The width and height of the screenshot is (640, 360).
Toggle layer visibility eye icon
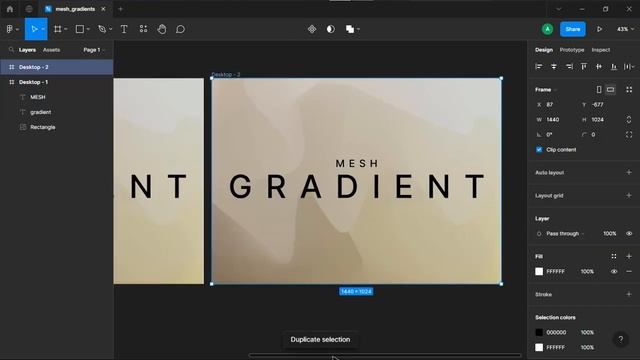point(629,233)
